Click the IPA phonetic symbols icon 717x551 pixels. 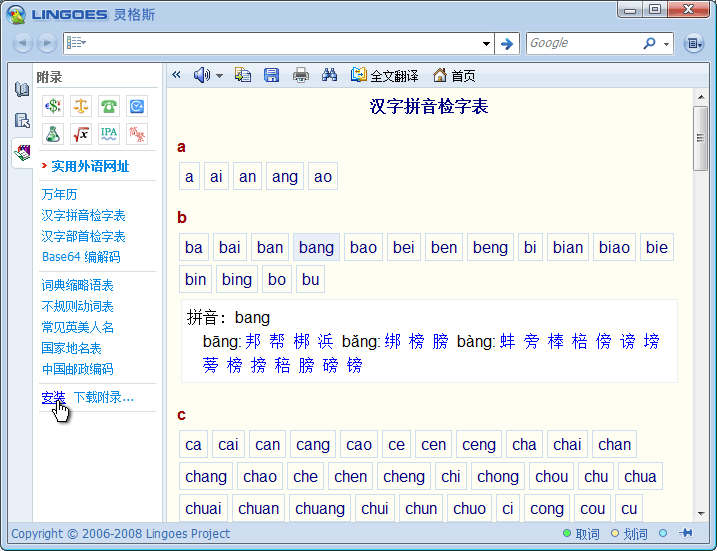(x=109, y=133)
